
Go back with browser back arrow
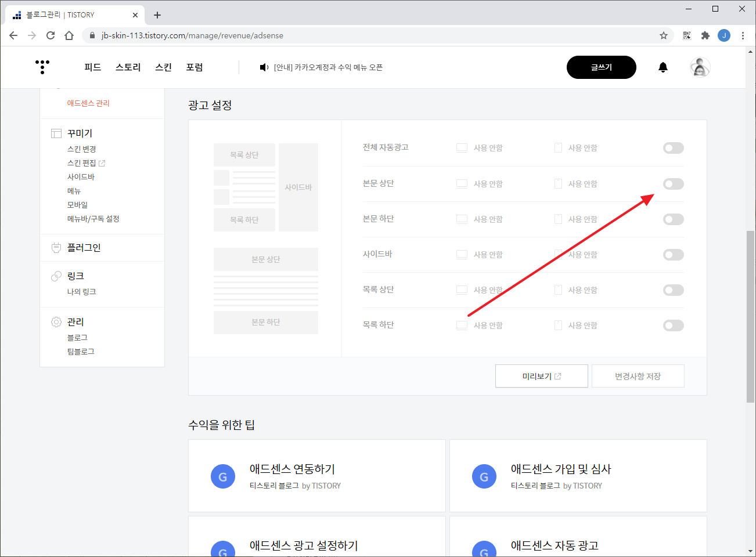coord(13,35)
